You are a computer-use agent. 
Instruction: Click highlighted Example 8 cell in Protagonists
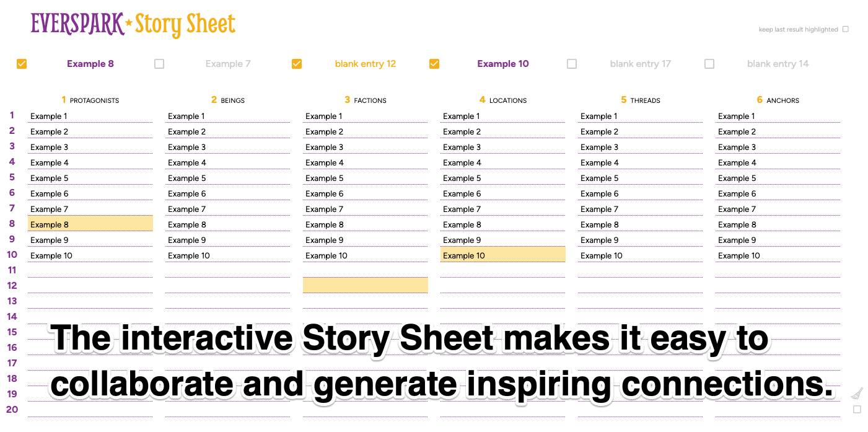coord(90,224)
